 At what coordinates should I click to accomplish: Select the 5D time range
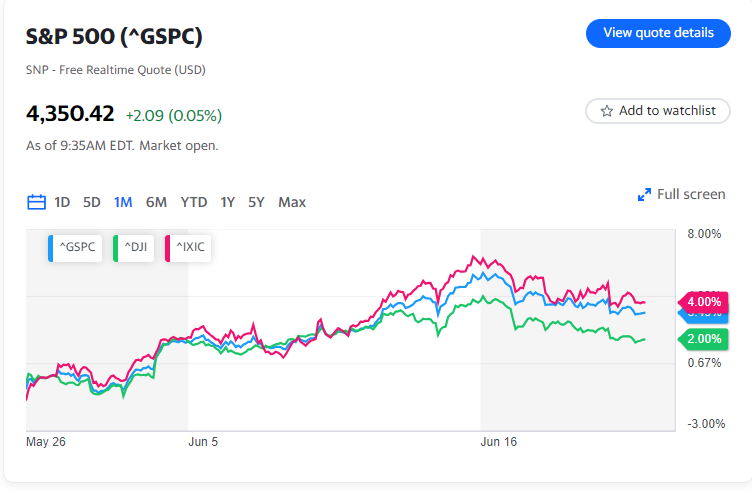pos(92,202)
